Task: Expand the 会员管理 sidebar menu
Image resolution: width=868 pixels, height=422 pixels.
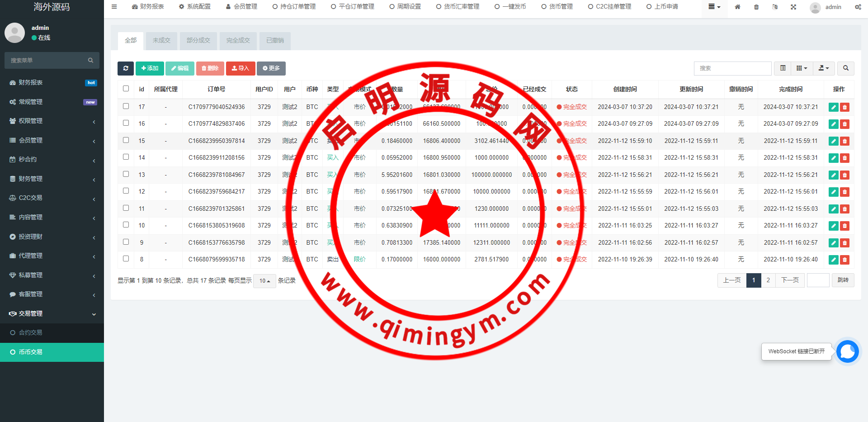Action: pos(52,140)
